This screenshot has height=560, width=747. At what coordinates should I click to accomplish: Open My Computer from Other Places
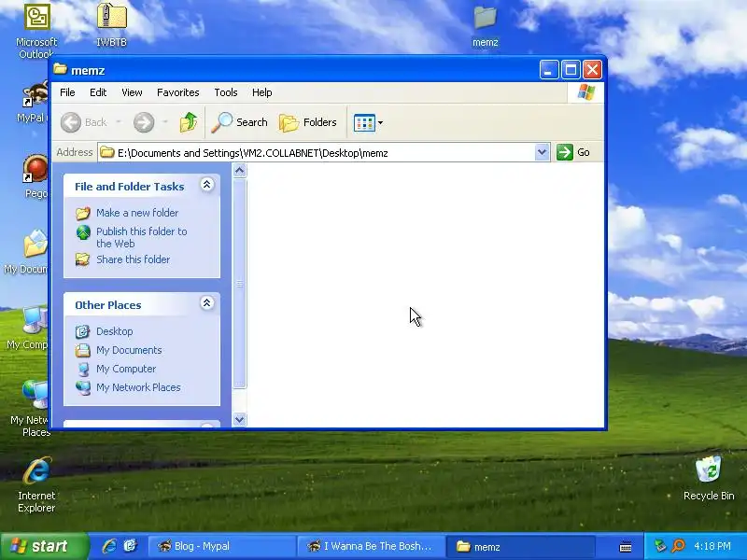pos(126,369)
